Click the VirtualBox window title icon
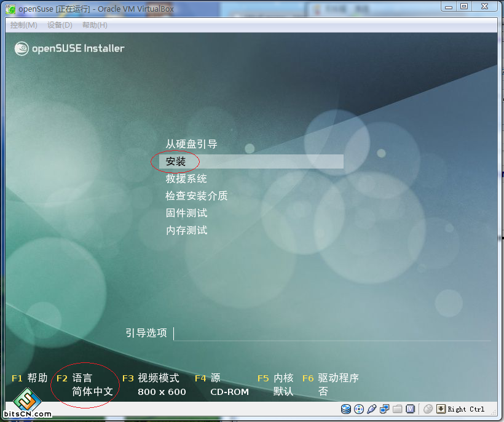The image size is (504, 422). coord(10,9)
